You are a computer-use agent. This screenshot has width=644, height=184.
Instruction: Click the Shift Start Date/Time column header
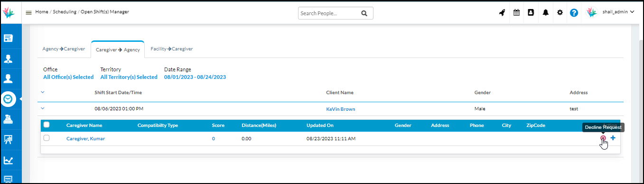(x=118, y=92)
